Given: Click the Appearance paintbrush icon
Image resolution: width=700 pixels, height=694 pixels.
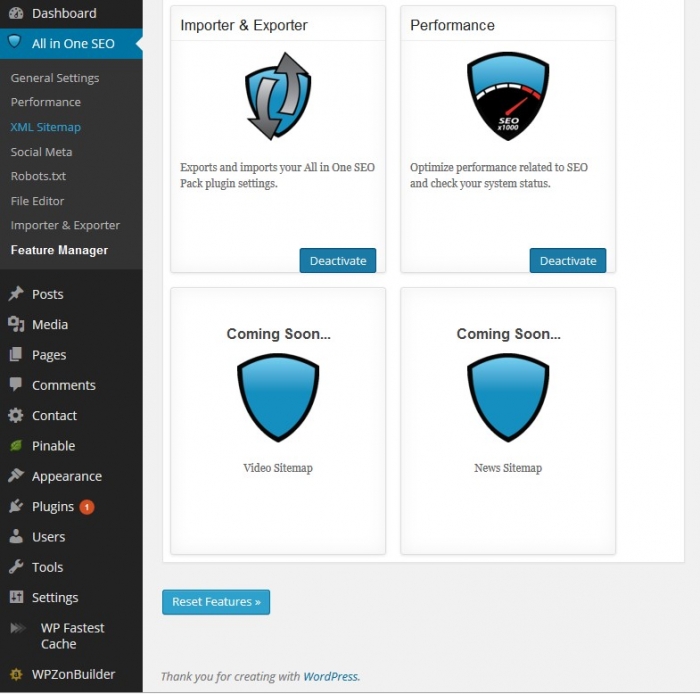Looking at the screenshot, I should coord(16,476).
